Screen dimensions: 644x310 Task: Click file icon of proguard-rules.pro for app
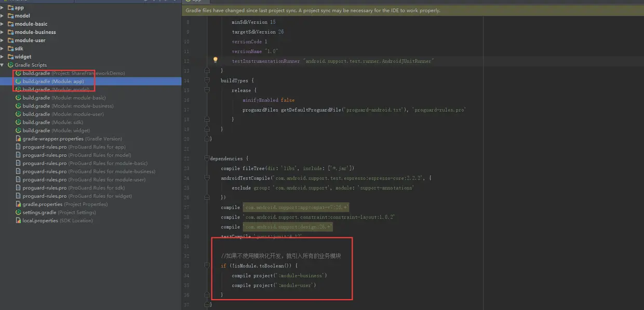click(18, 147)
